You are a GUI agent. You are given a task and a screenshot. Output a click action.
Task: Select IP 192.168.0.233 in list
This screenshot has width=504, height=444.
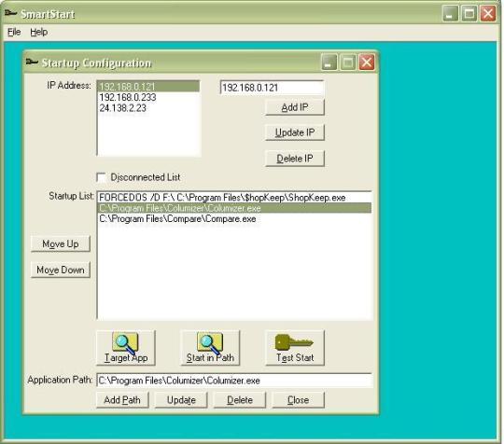148,97
